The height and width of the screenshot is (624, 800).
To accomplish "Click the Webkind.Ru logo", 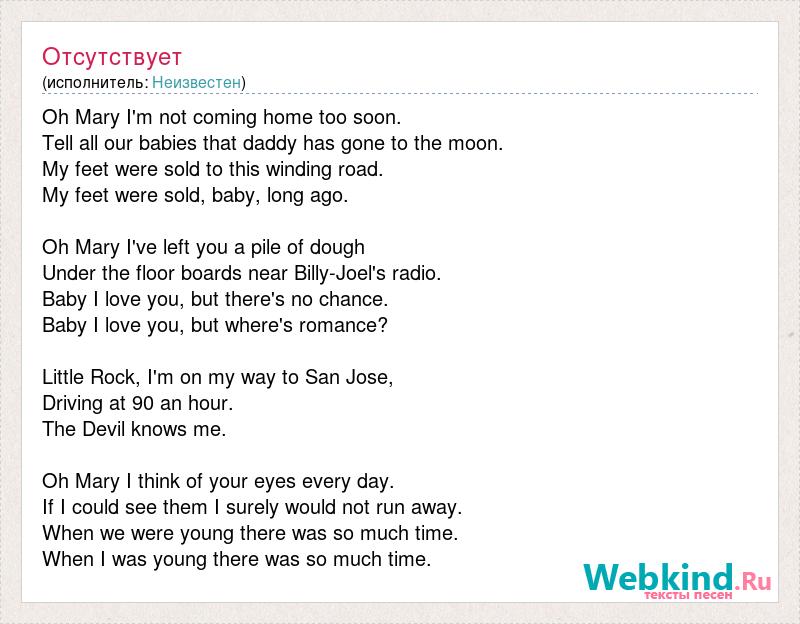I will [x=677, y=578].
